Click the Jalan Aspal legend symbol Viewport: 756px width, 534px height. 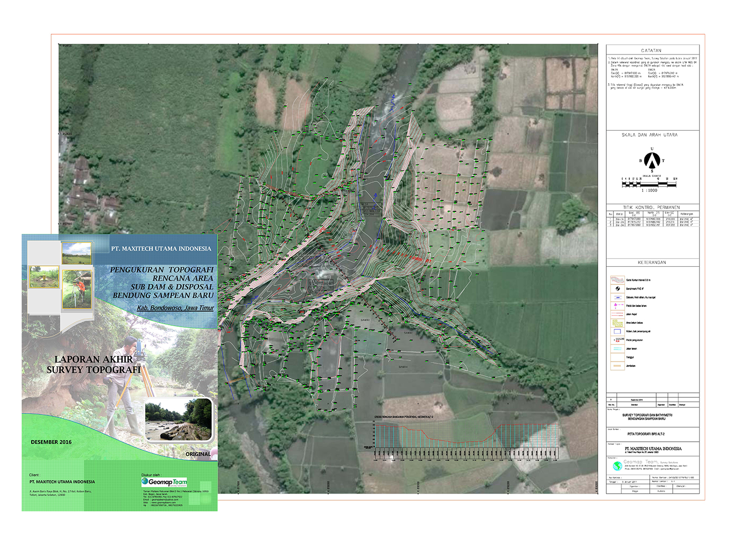pos(617,314)
